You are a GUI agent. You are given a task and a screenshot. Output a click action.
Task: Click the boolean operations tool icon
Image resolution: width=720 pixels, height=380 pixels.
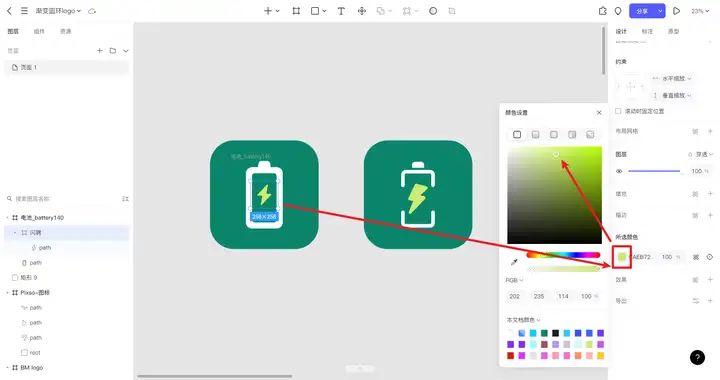click(x=381, y=11)
